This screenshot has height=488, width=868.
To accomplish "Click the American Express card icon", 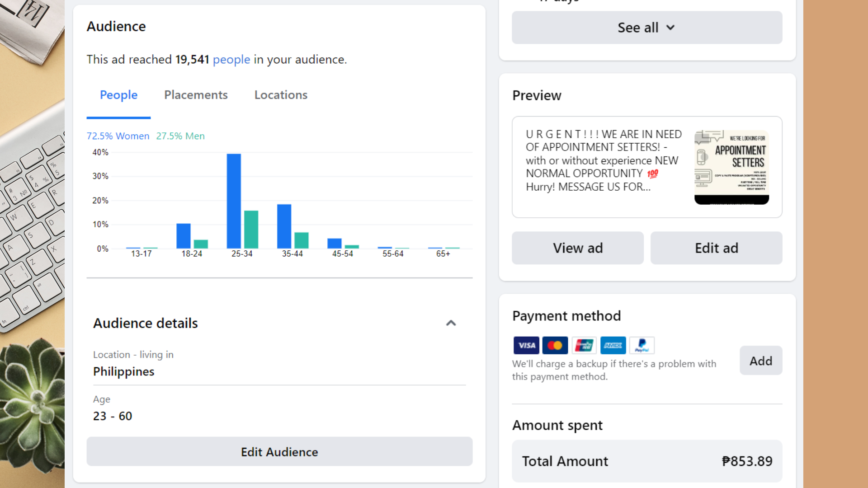I will click(613, 346).
